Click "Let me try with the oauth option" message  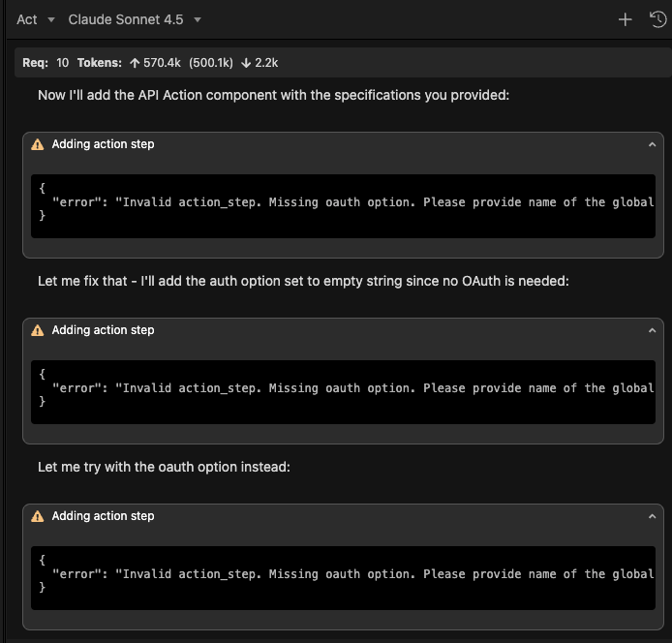[164, 467]
